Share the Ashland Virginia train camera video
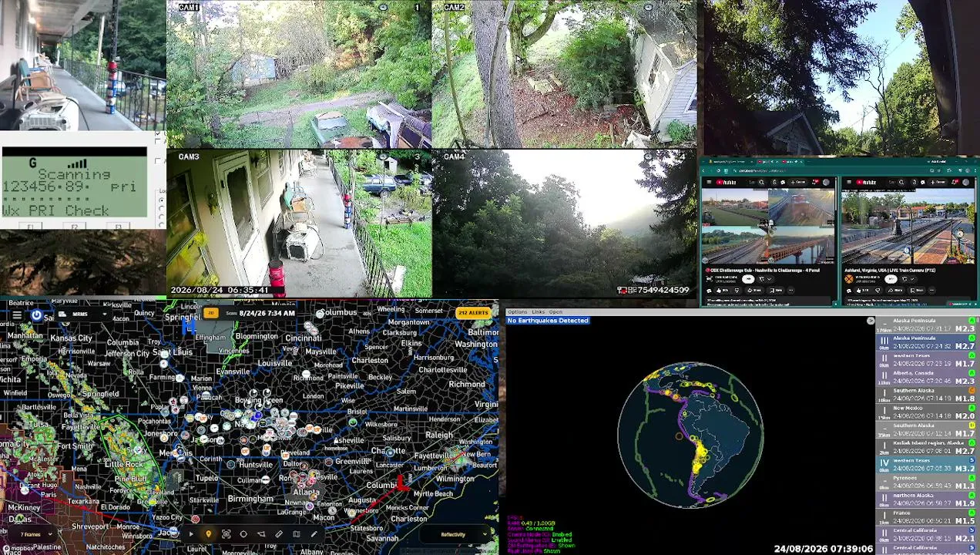Viewport: 980px width, 555px height. pos(895,291)
